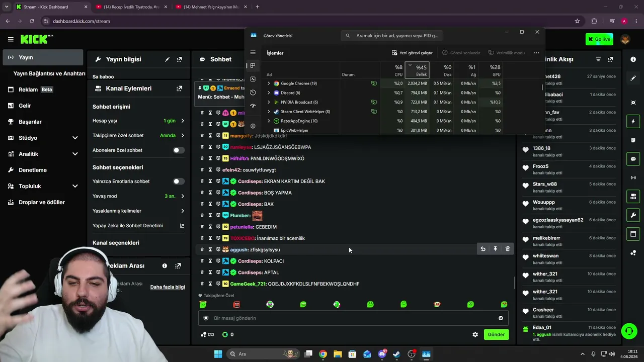Delete aggush's chat message
Screen dimensions: 644x362
(x=508, y=249)
